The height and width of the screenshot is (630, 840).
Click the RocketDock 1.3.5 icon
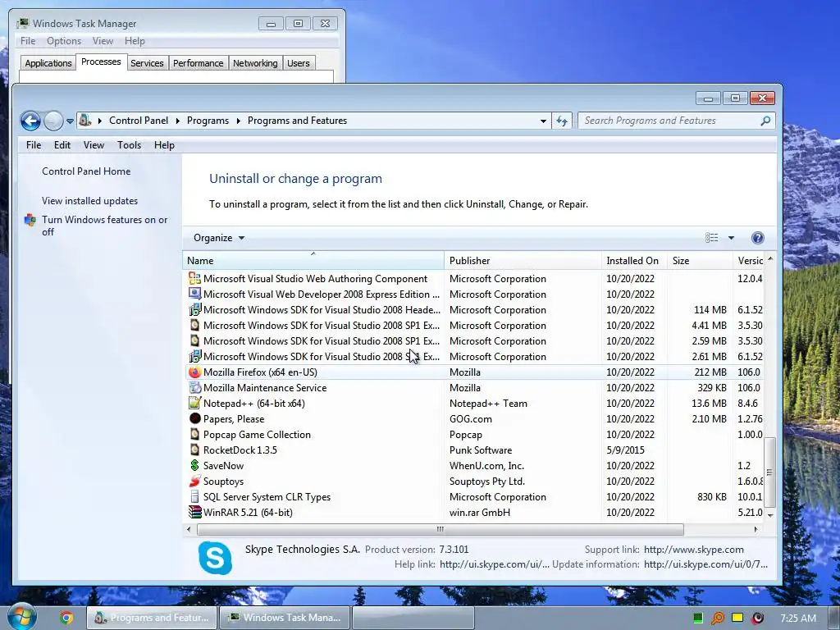pos(195,450)
